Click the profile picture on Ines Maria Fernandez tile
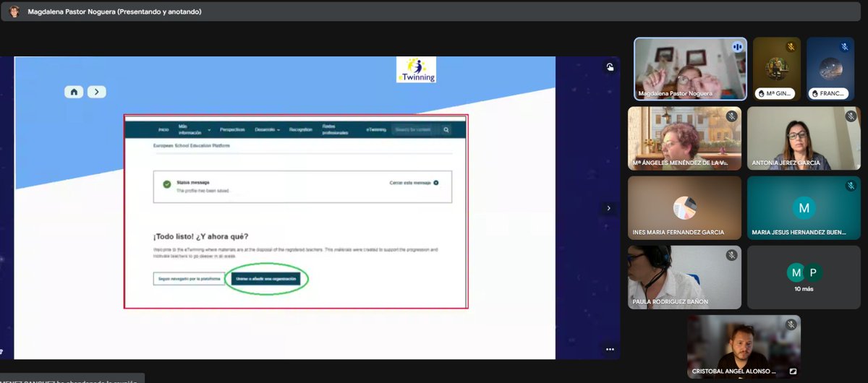The width and height of the screenshot is (868, 383). 684,208
